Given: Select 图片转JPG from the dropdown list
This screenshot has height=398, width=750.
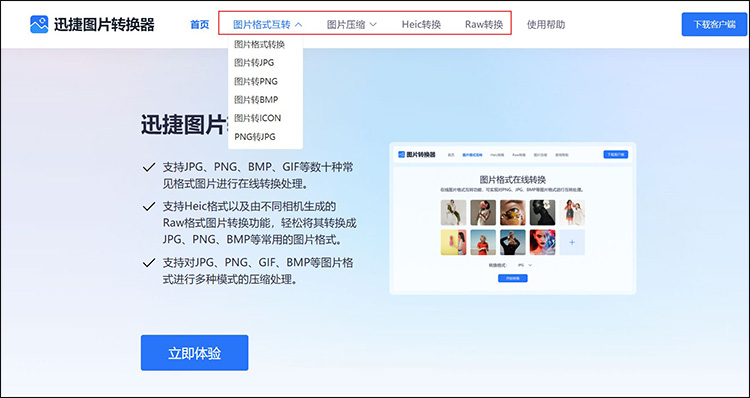Looking at the screenshot, I should 254,63.
